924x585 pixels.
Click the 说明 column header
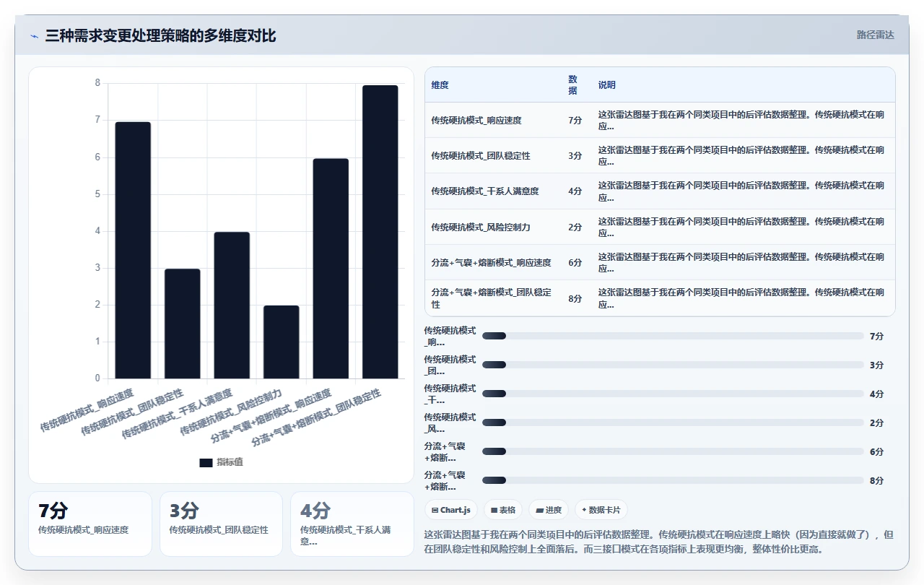coord(606,85)
